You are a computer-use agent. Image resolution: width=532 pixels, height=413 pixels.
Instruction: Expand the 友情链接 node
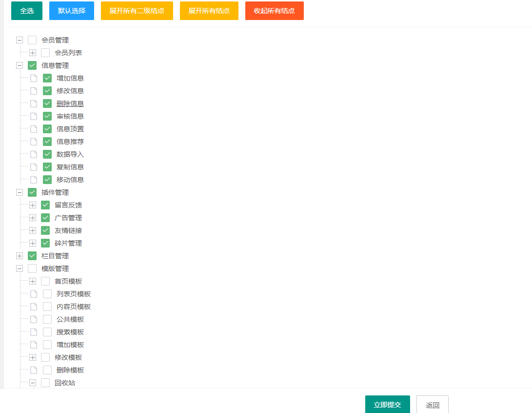[33, 230]
